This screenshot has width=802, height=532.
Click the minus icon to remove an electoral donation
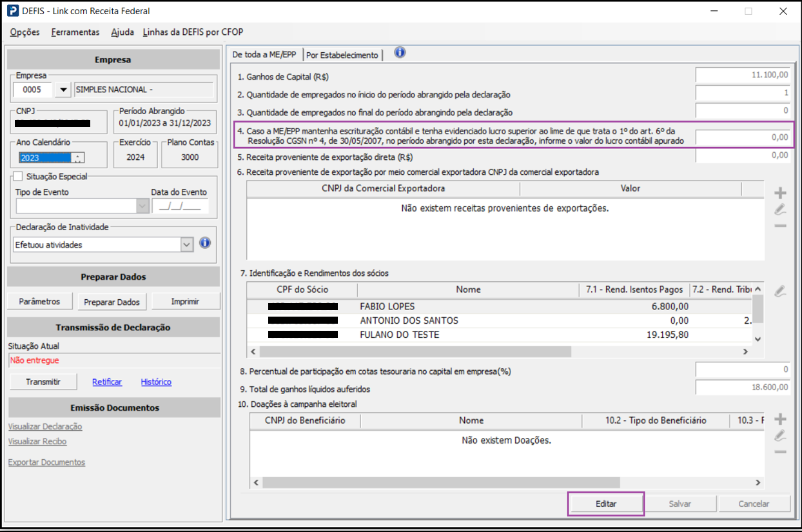click(780, 451)
